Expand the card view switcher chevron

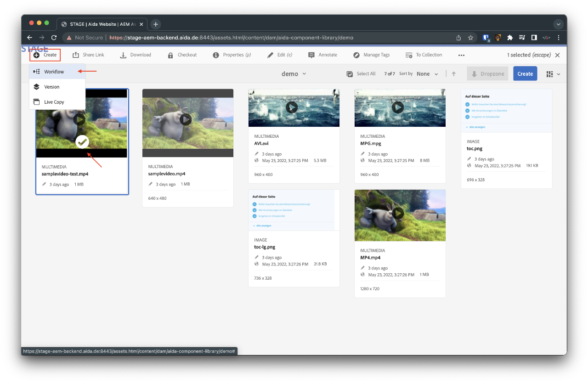pos(558,73)
